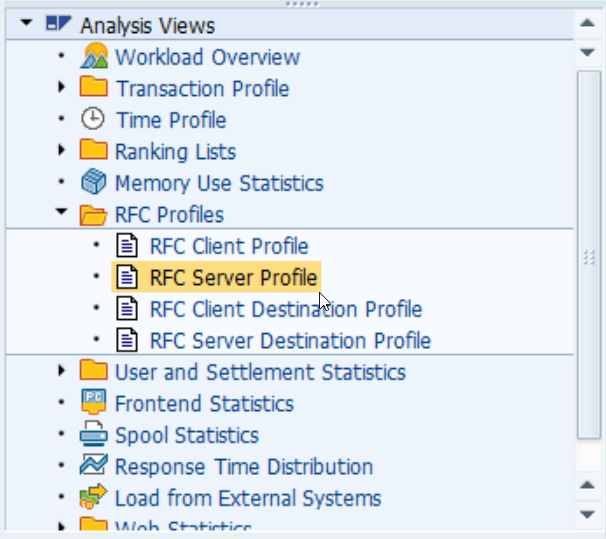
Task: Click the RFC Client Profile document icon
Action: click(127, 246)
